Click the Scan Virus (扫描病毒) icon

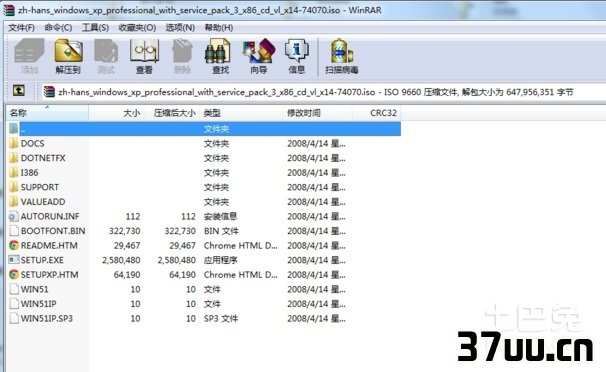click(342, 51)
